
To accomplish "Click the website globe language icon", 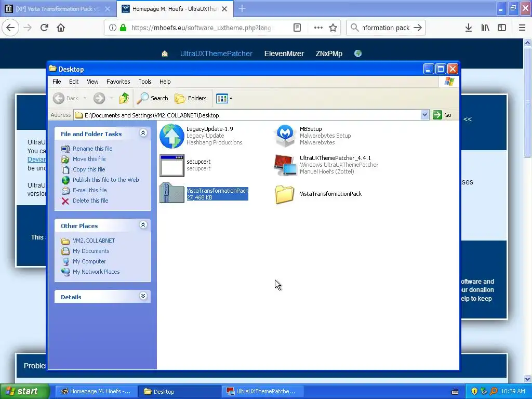I will pyautogui.click(x=358, y=54).
